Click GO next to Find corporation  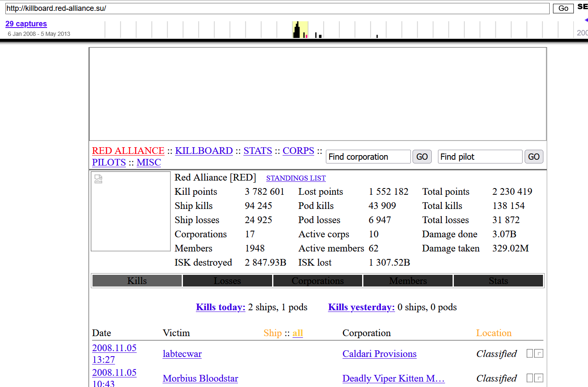(x=422, y=157)
